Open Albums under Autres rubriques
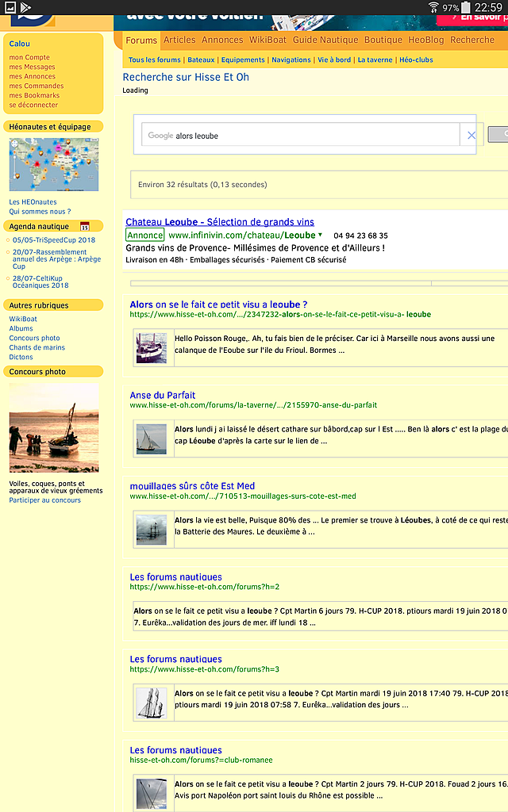 (21, 328)
